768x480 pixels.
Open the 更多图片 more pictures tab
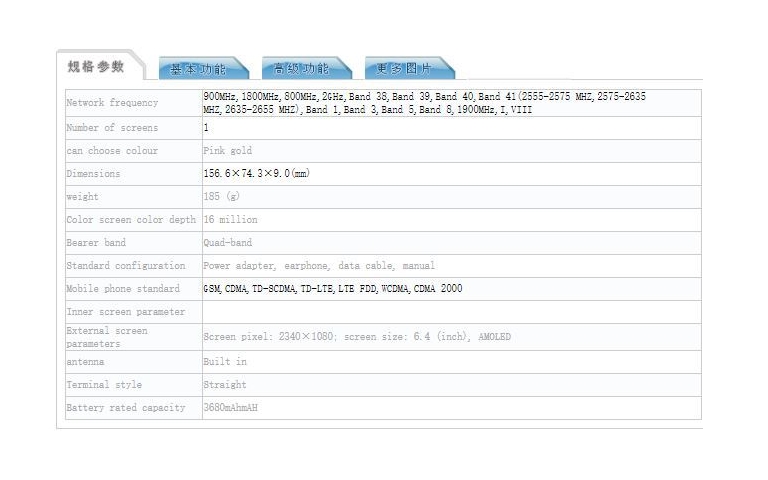[404, 69]
